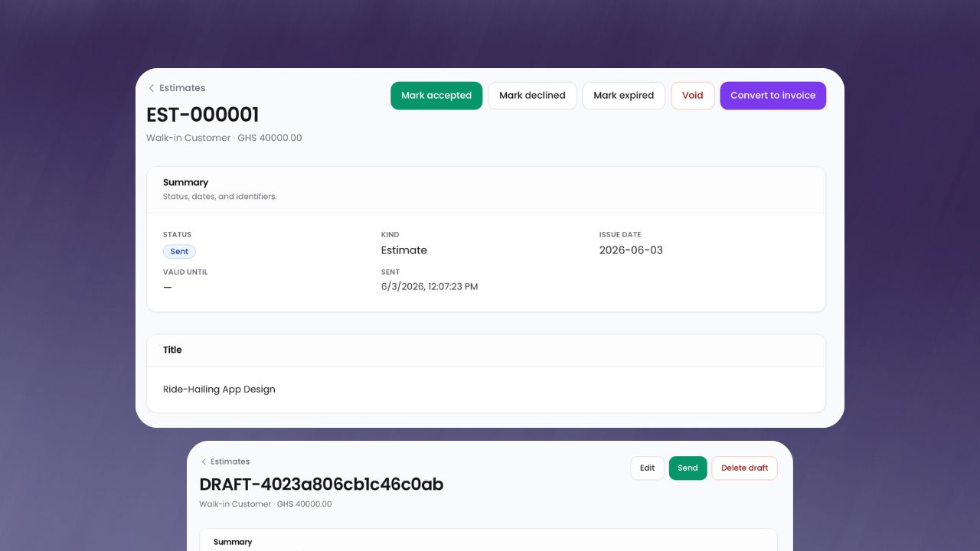Click the ISSUE DATE label

tap(620, 235)
